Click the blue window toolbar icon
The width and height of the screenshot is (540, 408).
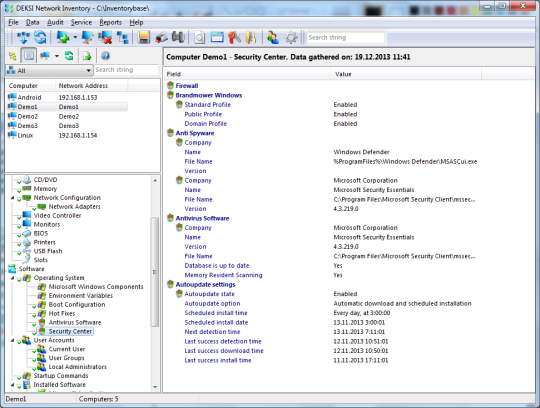pyautogui.click(x=217, y=37)
